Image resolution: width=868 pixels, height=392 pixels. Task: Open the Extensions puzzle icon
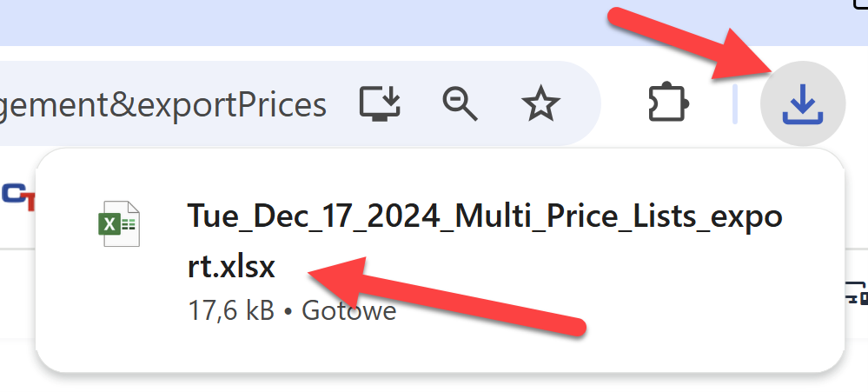point(671,104)
